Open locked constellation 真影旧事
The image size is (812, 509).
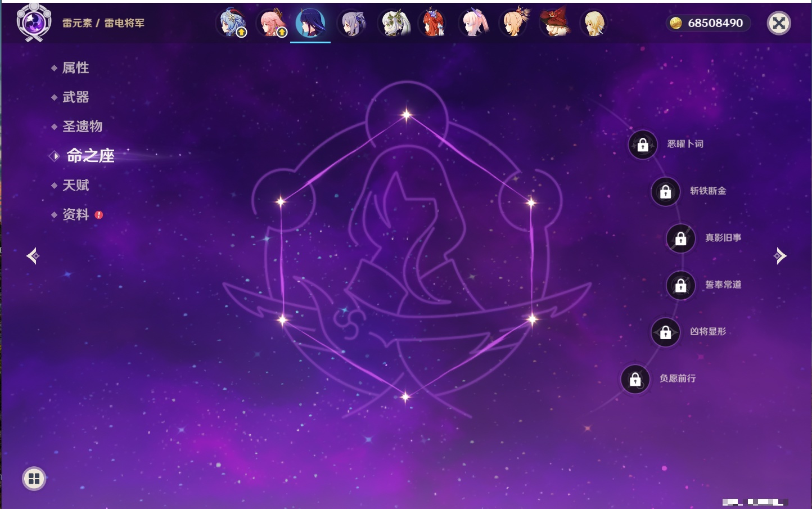click(681, 238)
